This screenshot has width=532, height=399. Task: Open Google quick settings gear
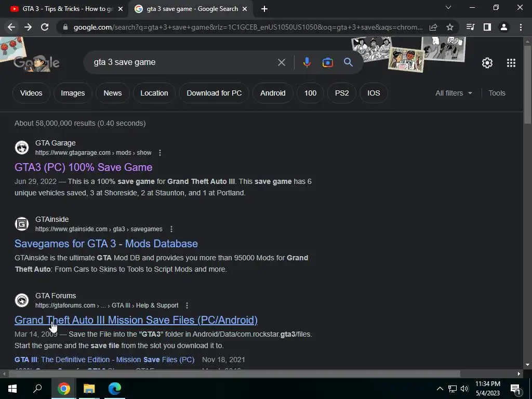pos(487,63)
